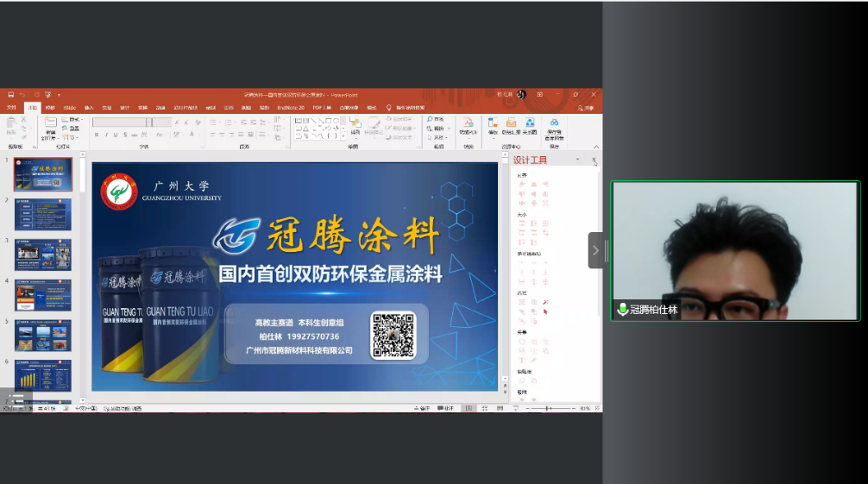Image resolution: width=868 pixels, height=484 pixels.
Task: Switch to the 动画 Animations tab
Action: coord(160,108)
